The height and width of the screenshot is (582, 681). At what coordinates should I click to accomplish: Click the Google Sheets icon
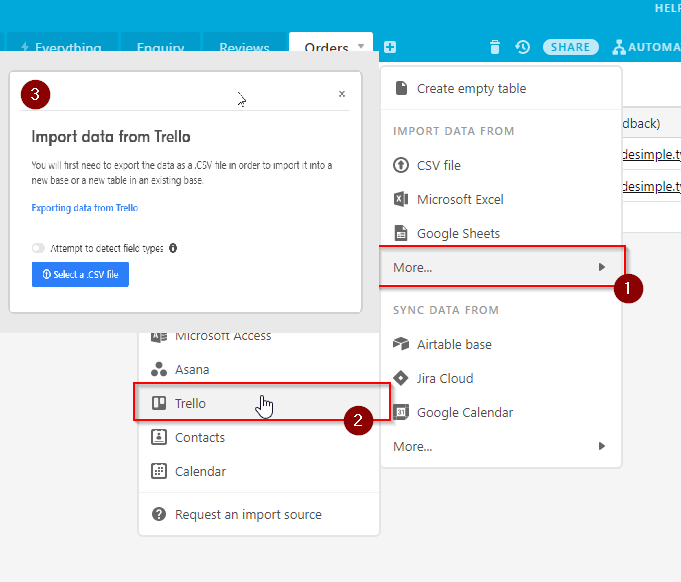point(401,233)
